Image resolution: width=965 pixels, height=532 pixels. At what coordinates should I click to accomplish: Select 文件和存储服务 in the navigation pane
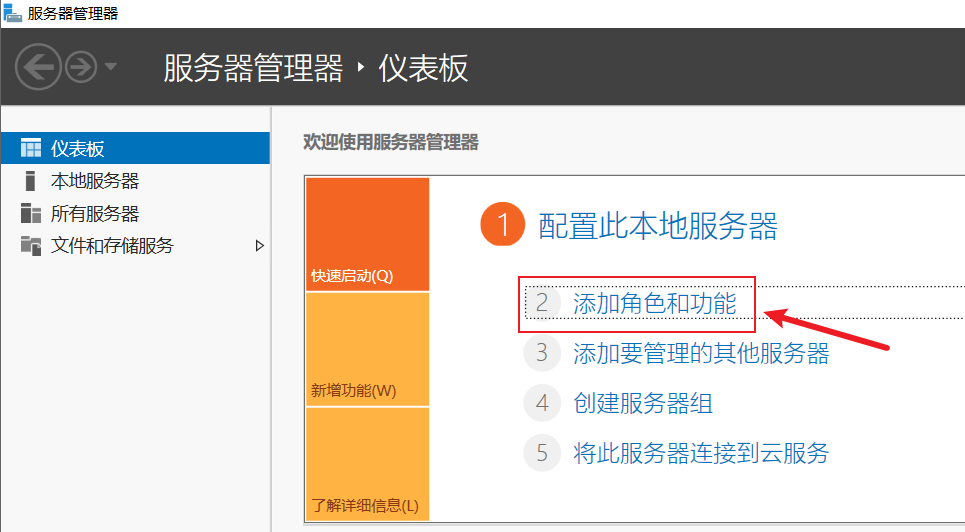(x=135, y=245)
